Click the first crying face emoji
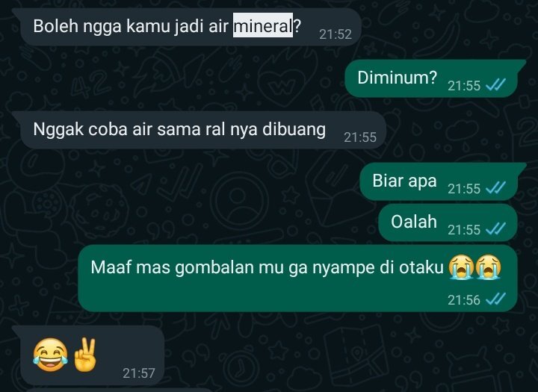 click(462, 267)
